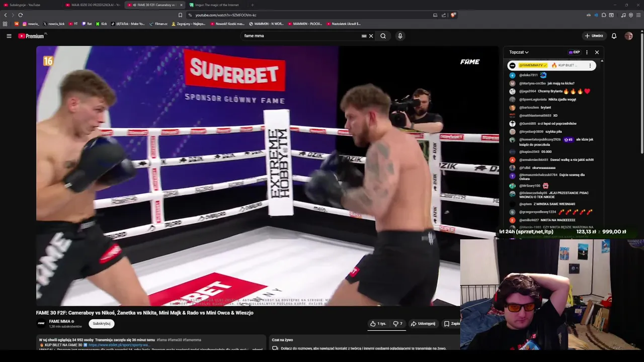Open the Zagraj.my bookmark

coord(188,24)
